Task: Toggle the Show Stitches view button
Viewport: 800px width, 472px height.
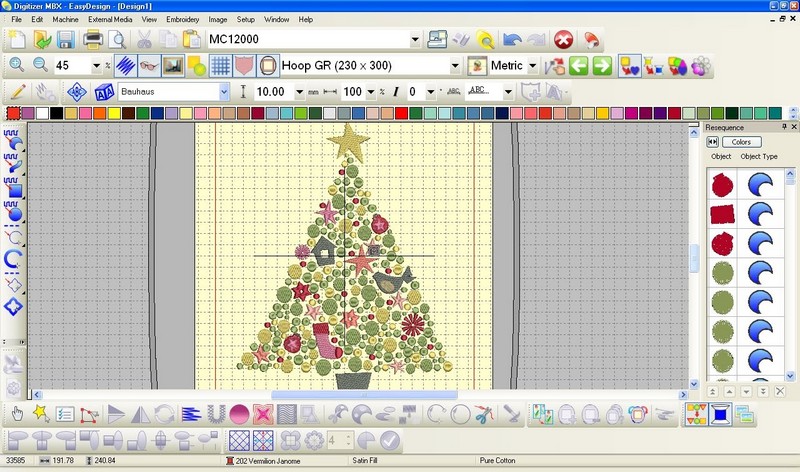Action: pyautogui.click(x=125, y=66)
